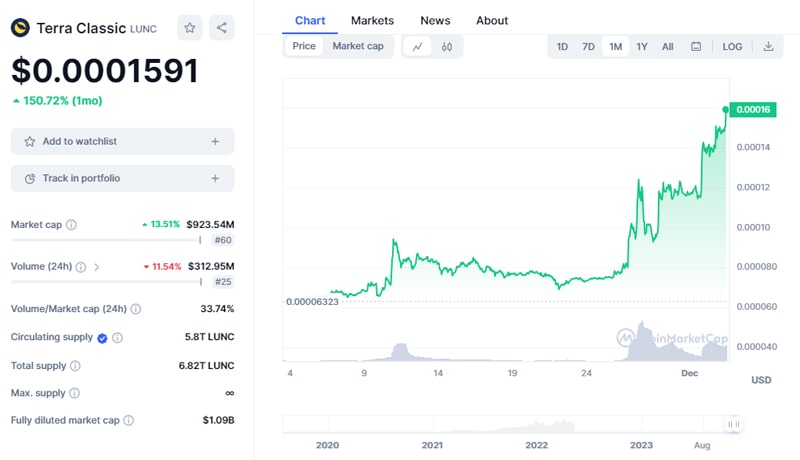Open the Markets tab
This screenshot has width=800, height=460.
coord(372,20)
